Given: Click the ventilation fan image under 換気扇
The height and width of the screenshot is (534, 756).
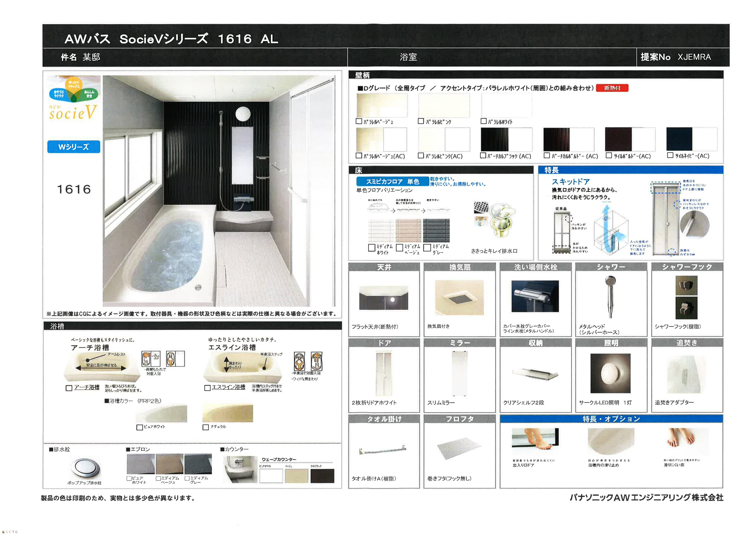Looking at the screenshot, I should pos(459,298).
